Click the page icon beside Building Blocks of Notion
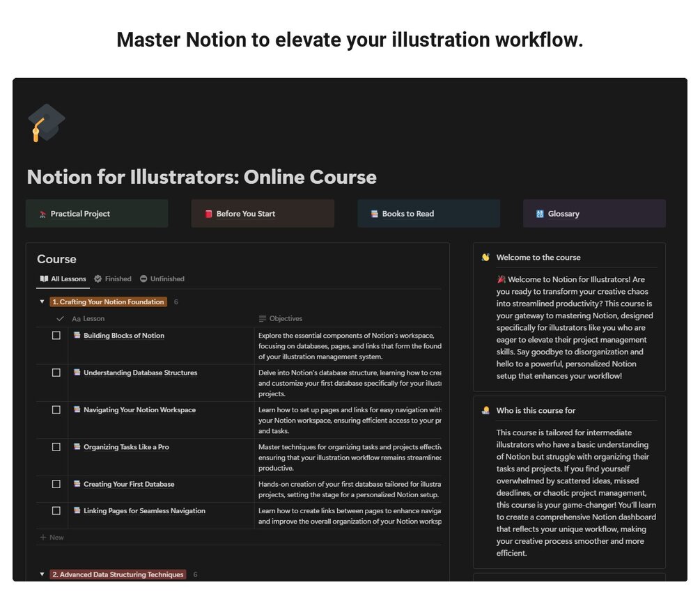700x594 pixels. point(77,335)
